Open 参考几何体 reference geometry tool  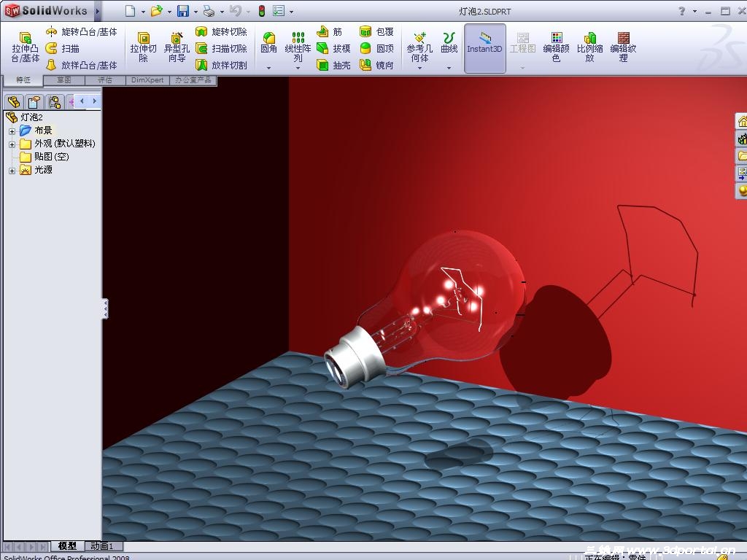pyautogui.click(x=419, y=47)
